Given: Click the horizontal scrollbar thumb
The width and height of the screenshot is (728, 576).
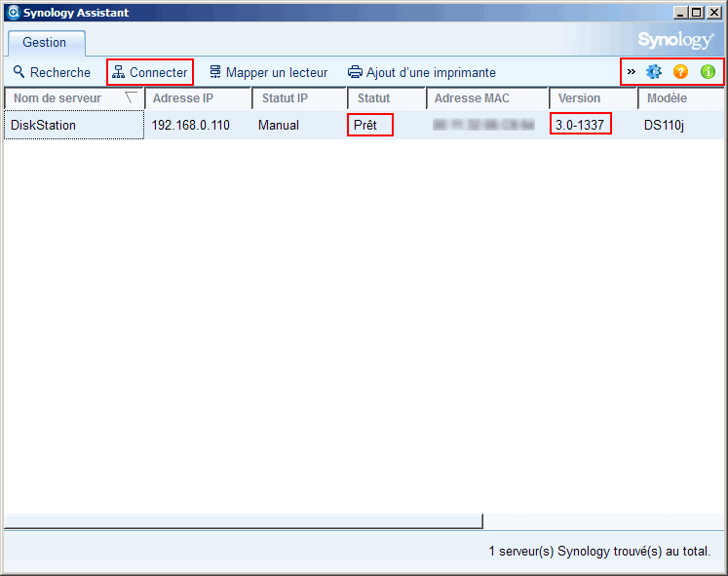Looking at the screenshot, I should [x=244, y=521].
